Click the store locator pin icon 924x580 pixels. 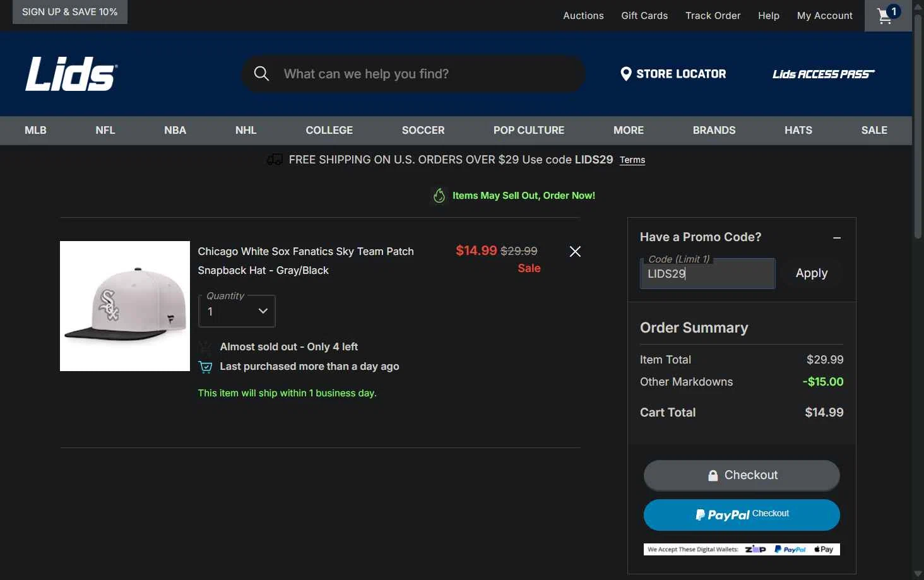point(625,74)
